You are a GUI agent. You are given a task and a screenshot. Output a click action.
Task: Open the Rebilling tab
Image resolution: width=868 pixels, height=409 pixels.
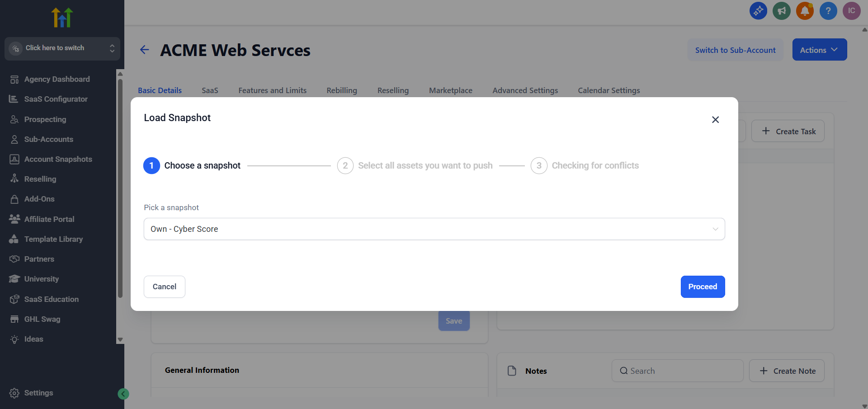342,90
